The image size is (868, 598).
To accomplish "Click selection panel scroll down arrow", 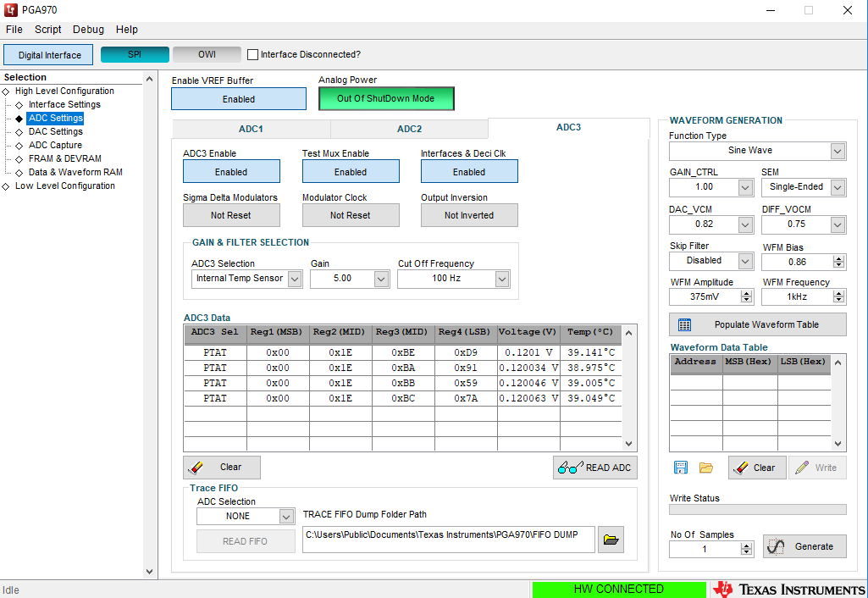I will tap(149, 572).
